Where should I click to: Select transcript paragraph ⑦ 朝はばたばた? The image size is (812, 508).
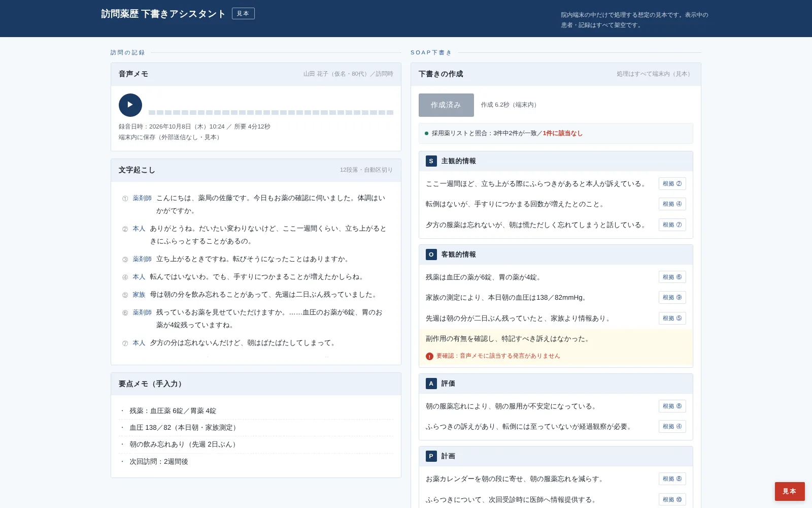click(256, 343)
